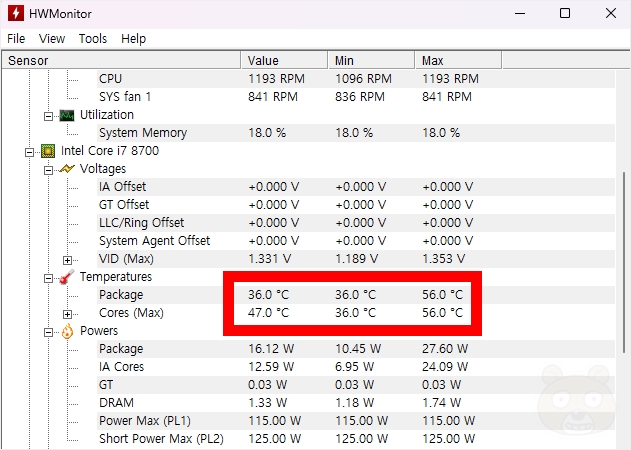
Task: Select the Temperatures label
Action: (116, 277)
